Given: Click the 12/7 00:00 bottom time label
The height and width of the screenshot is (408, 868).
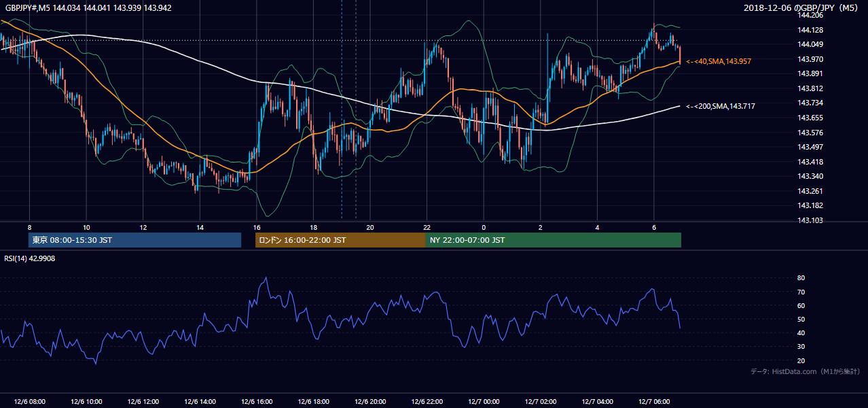Looking at the screenshot, I should 484,401.
